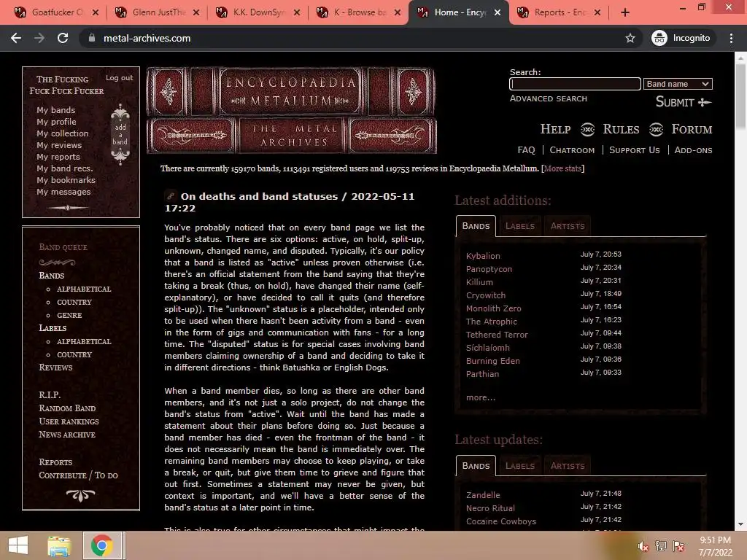Click the browser forward arrow

click(39, 38)
